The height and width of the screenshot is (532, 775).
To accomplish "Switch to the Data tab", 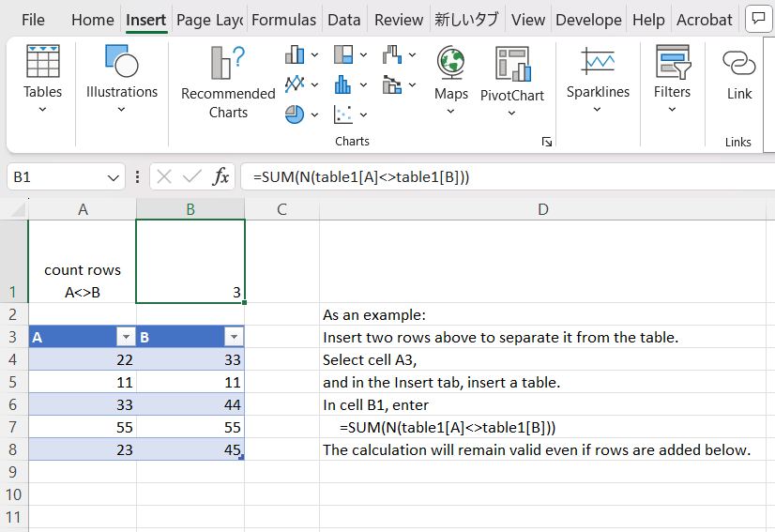I will tap(344, 20).
